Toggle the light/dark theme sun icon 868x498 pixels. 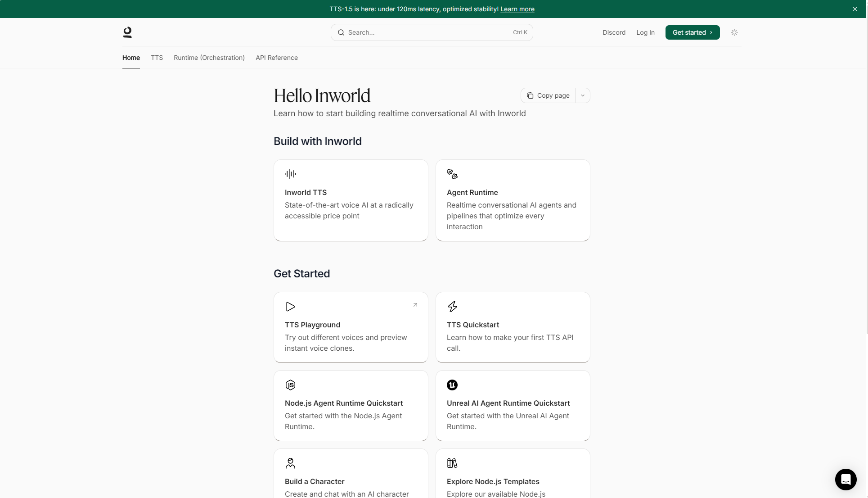pos(734,32)
